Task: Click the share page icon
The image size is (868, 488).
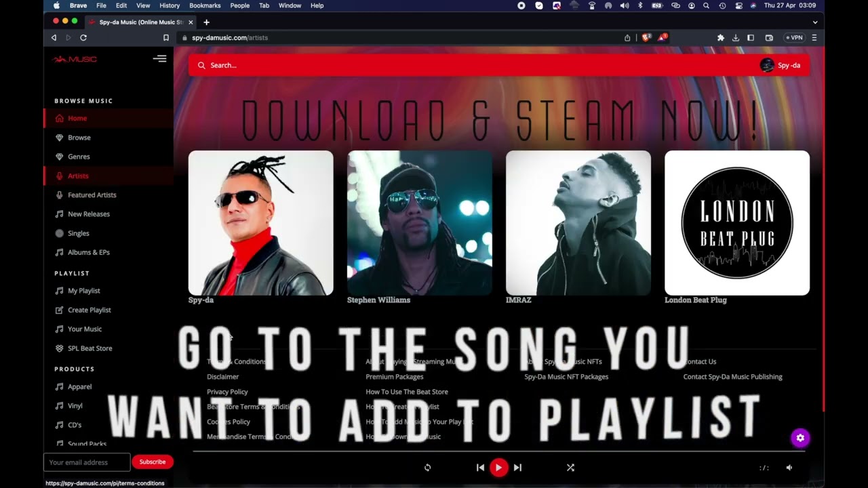Action: 627,38
